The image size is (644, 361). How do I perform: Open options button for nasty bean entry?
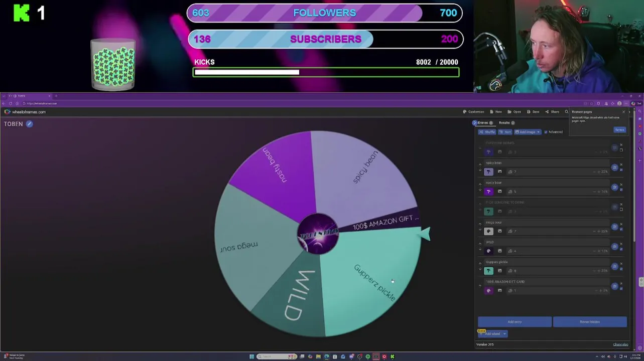[614, 187]
